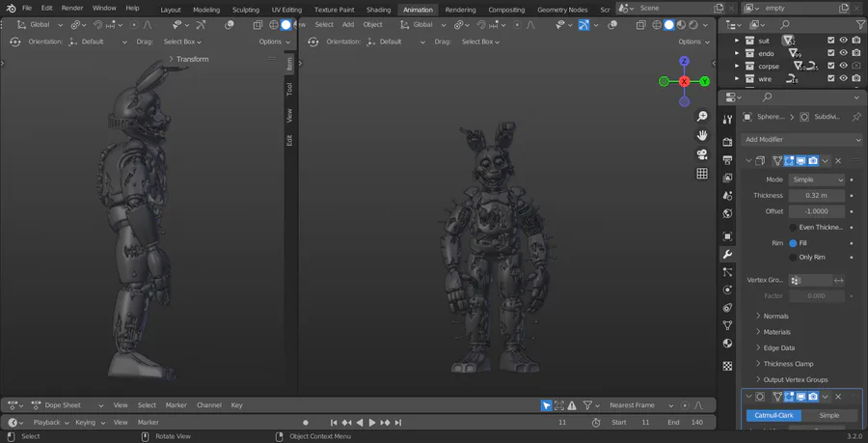
Task: Switch to orthographic view with grid gizmo
Action: coord(702,175)
